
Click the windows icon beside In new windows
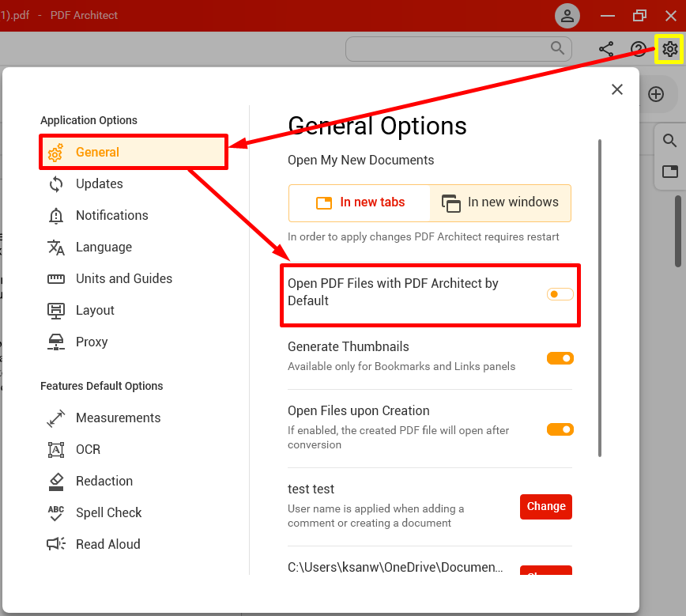click(450, 203)
